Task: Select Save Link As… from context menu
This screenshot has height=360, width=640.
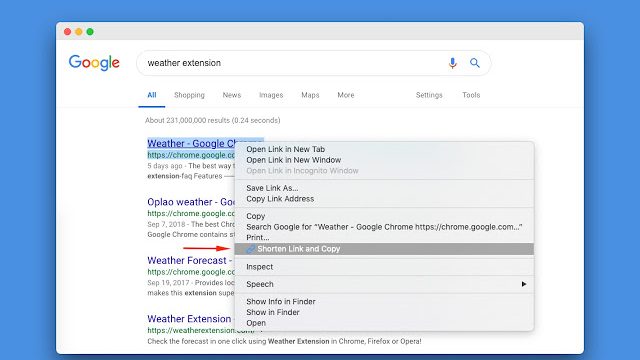Action: (x=384, y=188)
